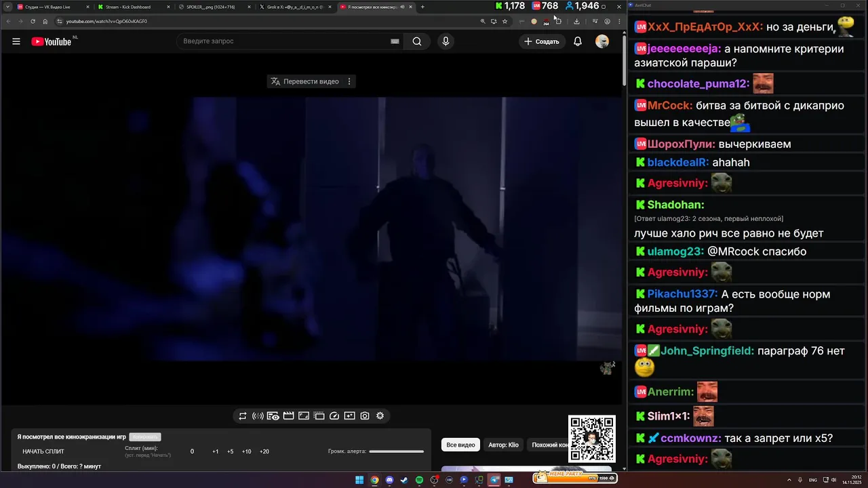Viewport: 868px width, 488px height.
Task: Add +20 minutes to split
Action: click(264, 451)
